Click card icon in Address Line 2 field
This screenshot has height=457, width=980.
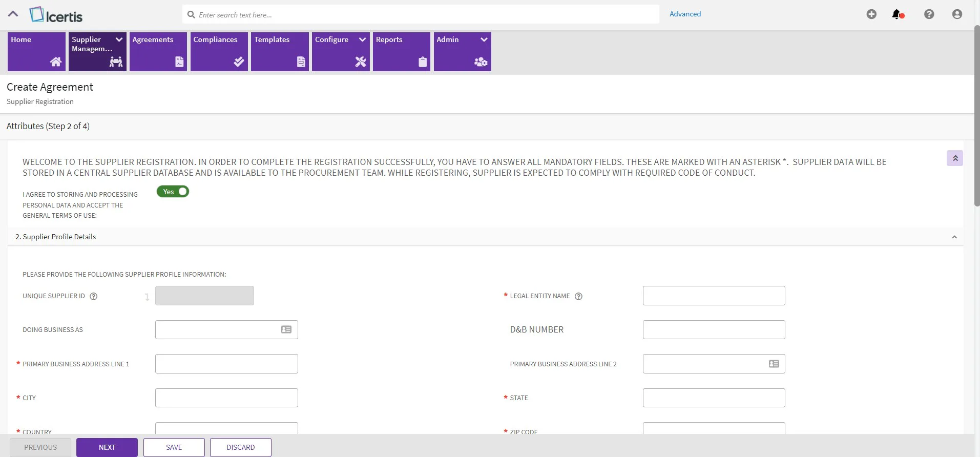[x=774, y=364]
